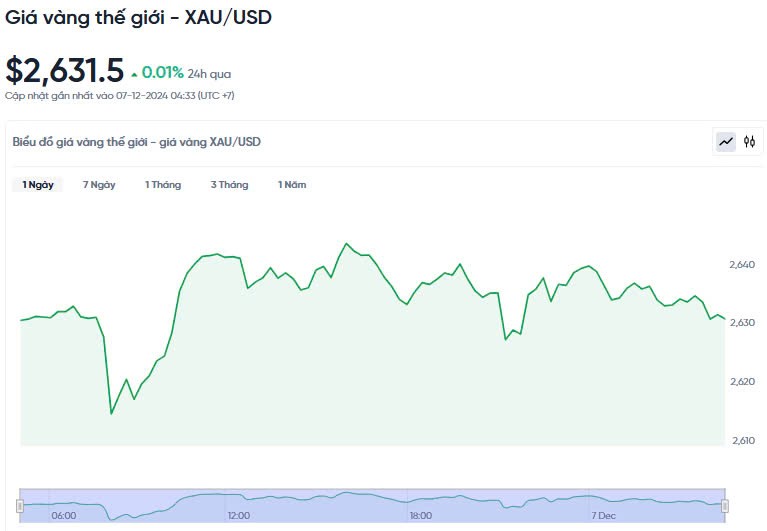Click the 12:00 mark on navigator timeline
767x531 pixels.
coord(238,516)
